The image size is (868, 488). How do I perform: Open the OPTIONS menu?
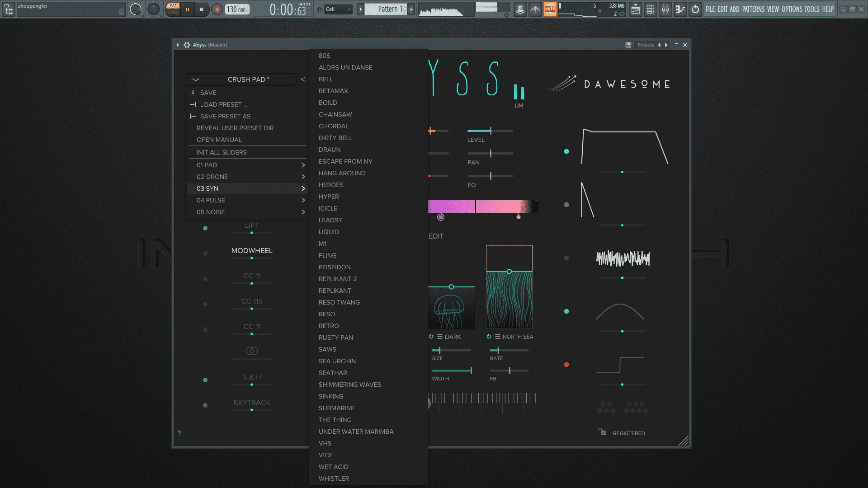click(x=792, y=9)
